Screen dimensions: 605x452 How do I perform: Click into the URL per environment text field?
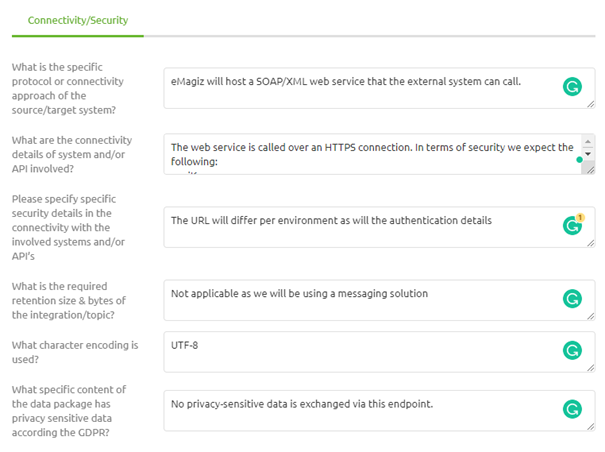pyautogui.click(x=379, y=227)
